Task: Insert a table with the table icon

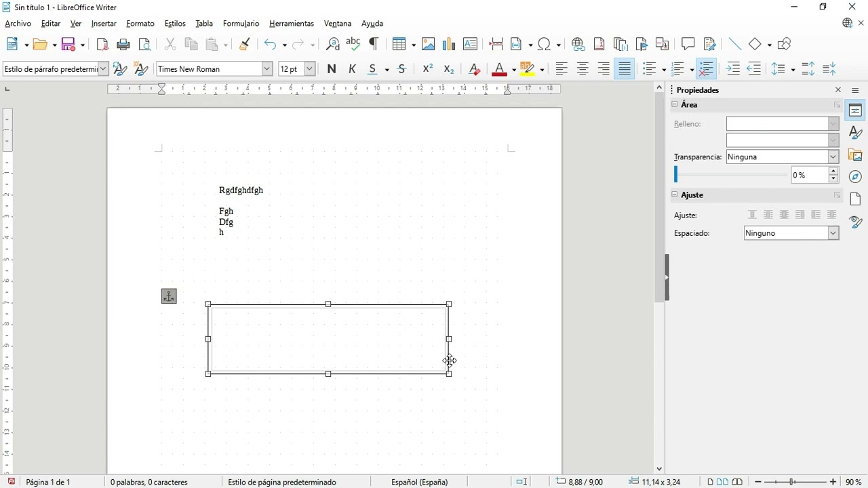Action: pos(400,45)
